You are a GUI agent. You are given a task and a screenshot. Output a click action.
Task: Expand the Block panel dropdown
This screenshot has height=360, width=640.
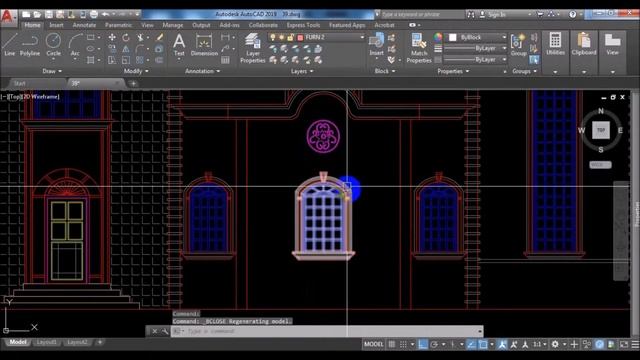[384, 71]
